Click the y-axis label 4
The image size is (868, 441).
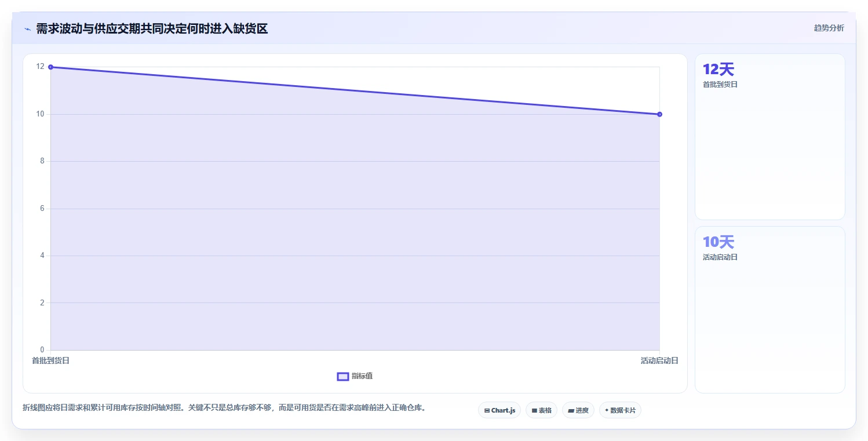pyautogui.click(x=42, y=256)
